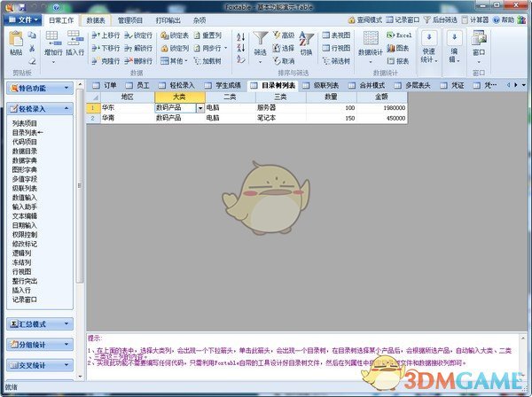
Task: Click the save icon in title bar
Action: point(21,7)
